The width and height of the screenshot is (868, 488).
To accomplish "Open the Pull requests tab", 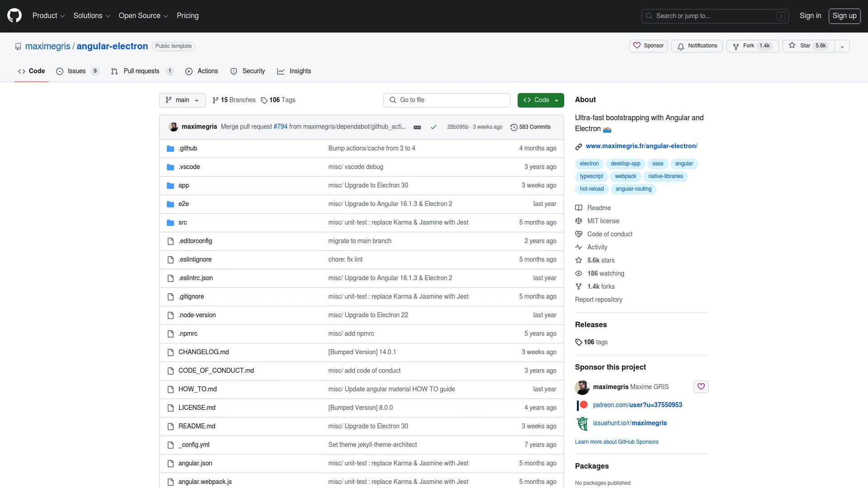I will (142, 71).
